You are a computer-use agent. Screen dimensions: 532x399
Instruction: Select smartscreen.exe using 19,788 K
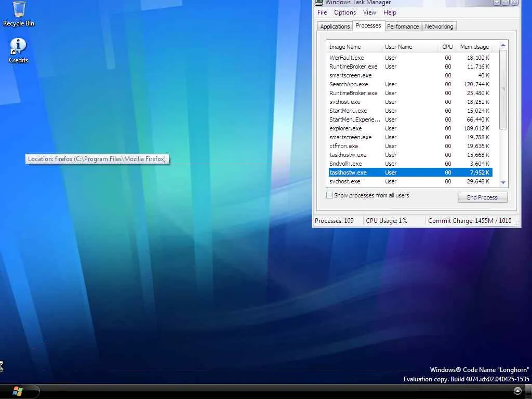410,137
